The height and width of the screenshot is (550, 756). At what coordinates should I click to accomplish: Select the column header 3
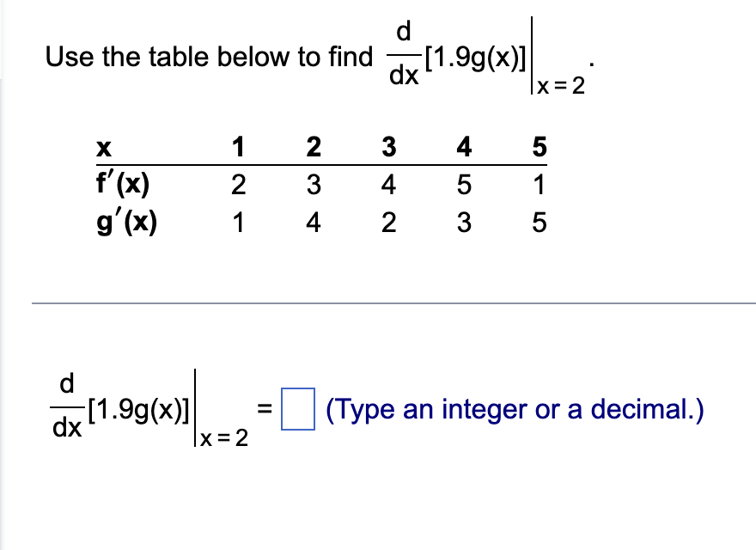pyautogui.click(x=389, y=147)
